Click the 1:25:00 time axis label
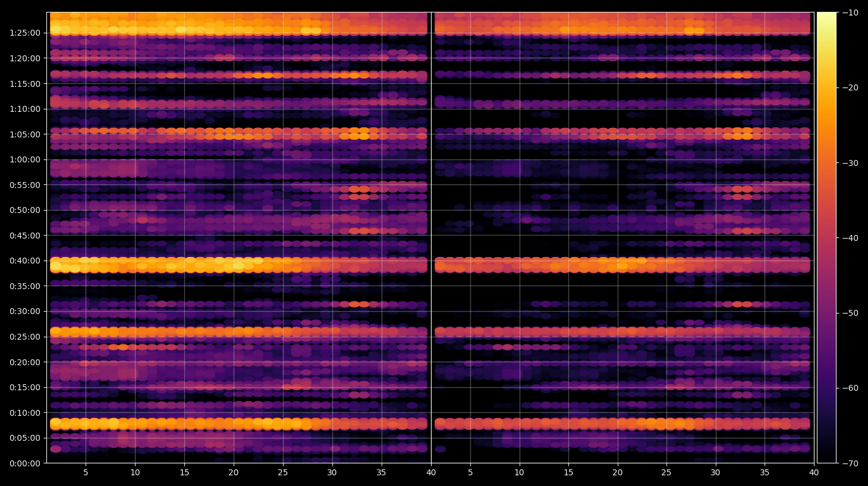 pos(25,33)
